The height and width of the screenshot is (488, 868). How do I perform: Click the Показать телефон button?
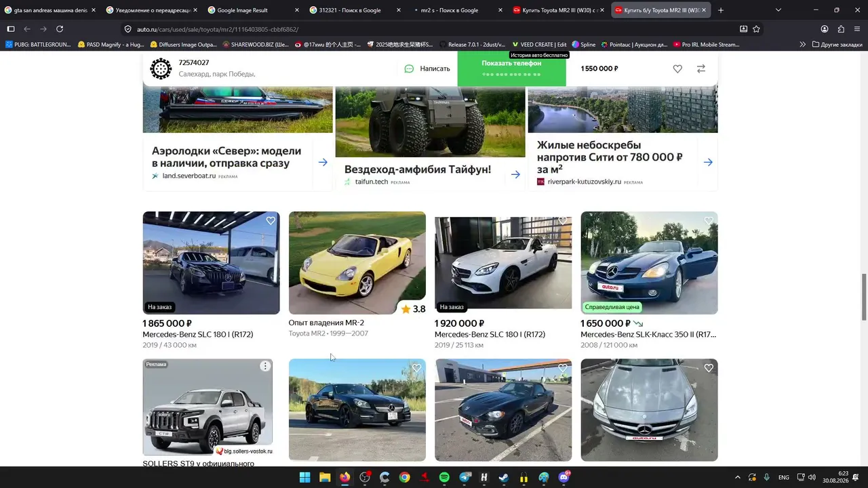(x=511, y=68)
